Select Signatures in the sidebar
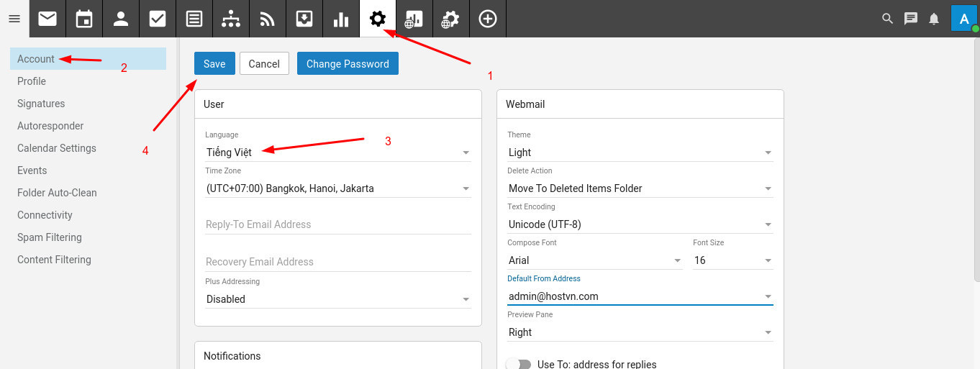 click(41, 104)
